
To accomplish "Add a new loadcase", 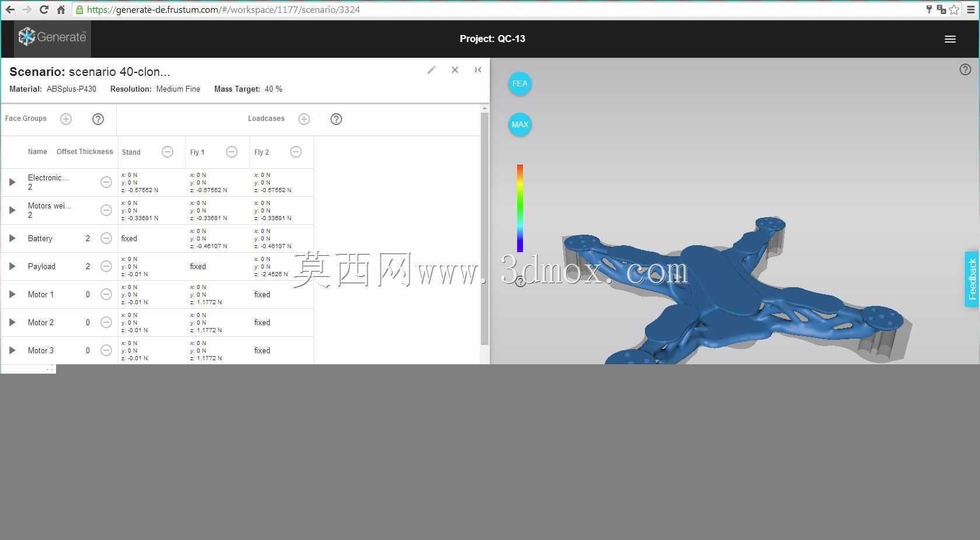I will coord(304,119).
